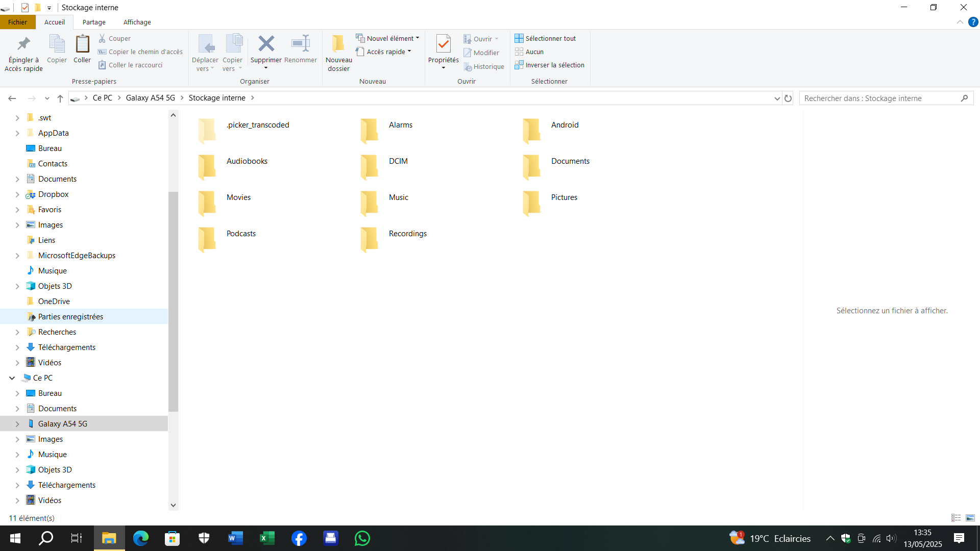This screenshot has width=980, height=551.
Task: Open WhatsApp from the taskbar
Action: pos(362,538)
